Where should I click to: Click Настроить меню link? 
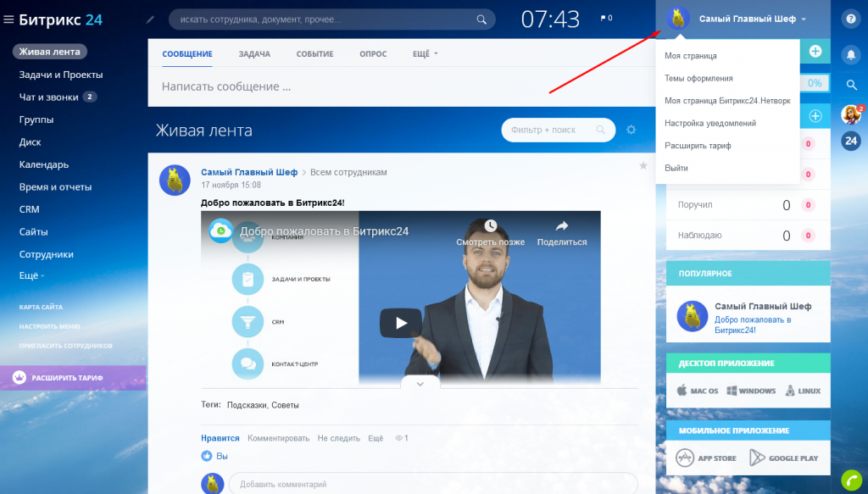pyautogui.click(x=50, y=326)
